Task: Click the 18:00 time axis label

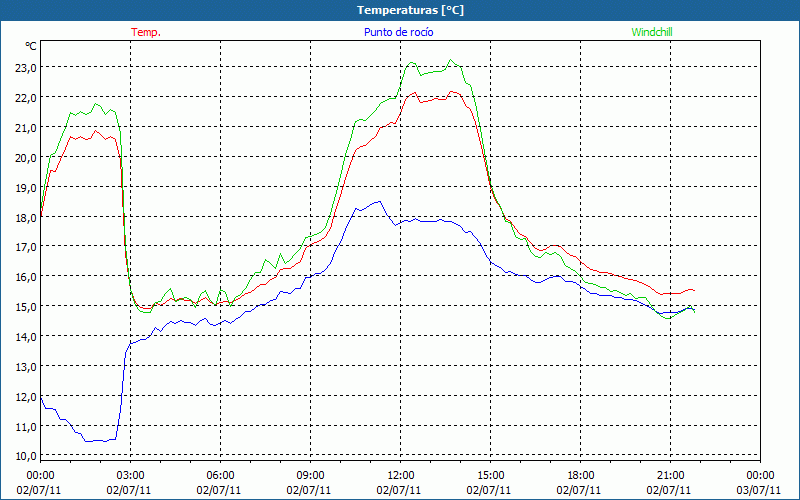Action: coord(581,476)
